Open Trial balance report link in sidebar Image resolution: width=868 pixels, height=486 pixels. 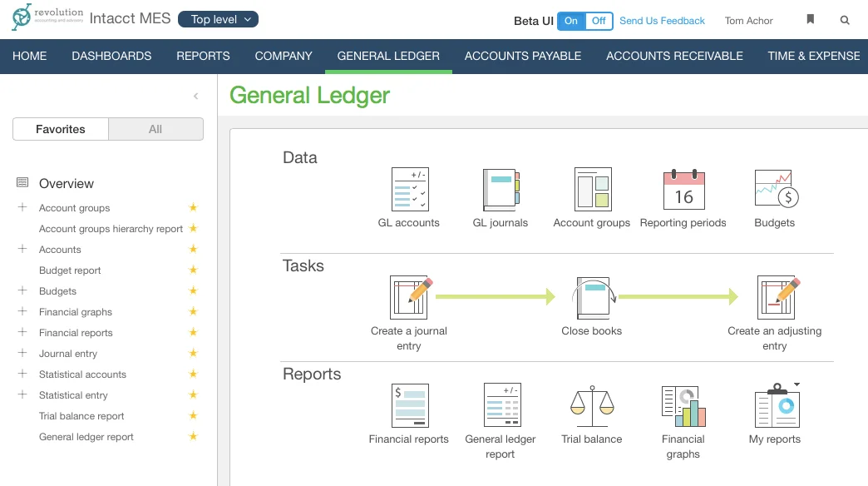(81, 415)
